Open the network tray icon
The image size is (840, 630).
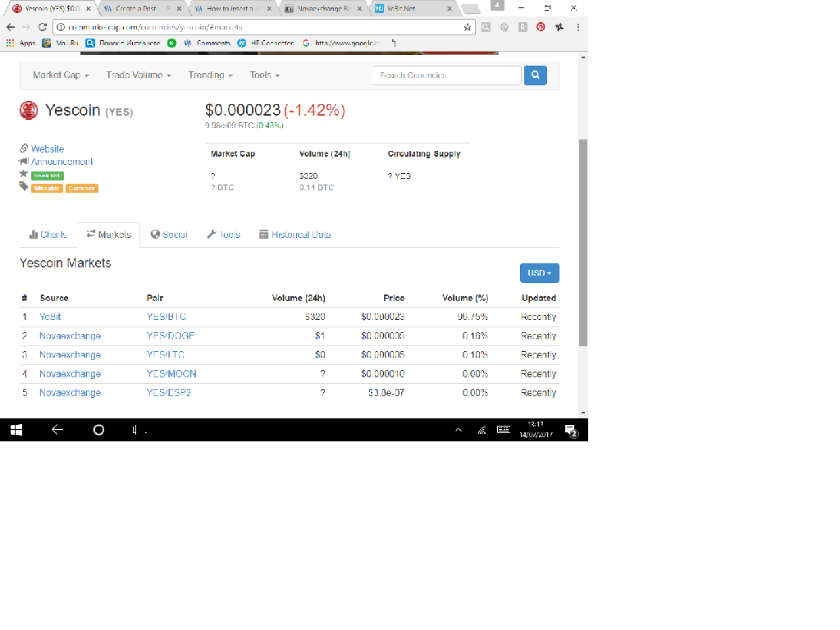pos(482,430)
